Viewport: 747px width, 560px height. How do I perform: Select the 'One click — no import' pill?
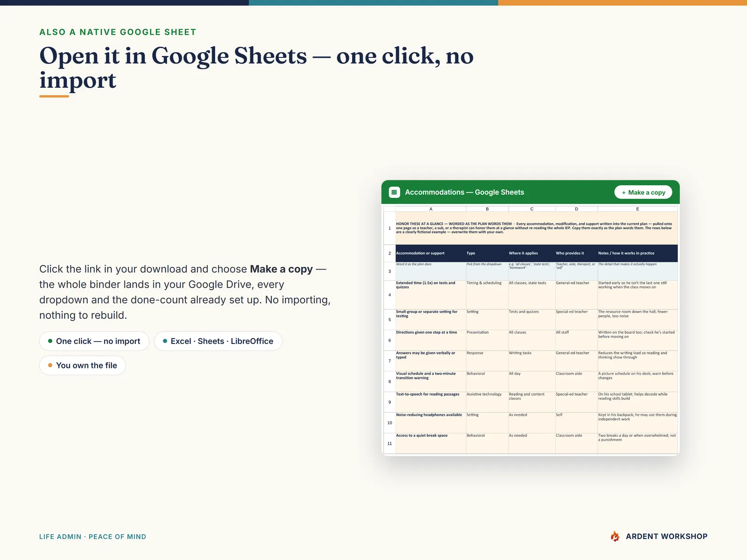click(94, 341)
